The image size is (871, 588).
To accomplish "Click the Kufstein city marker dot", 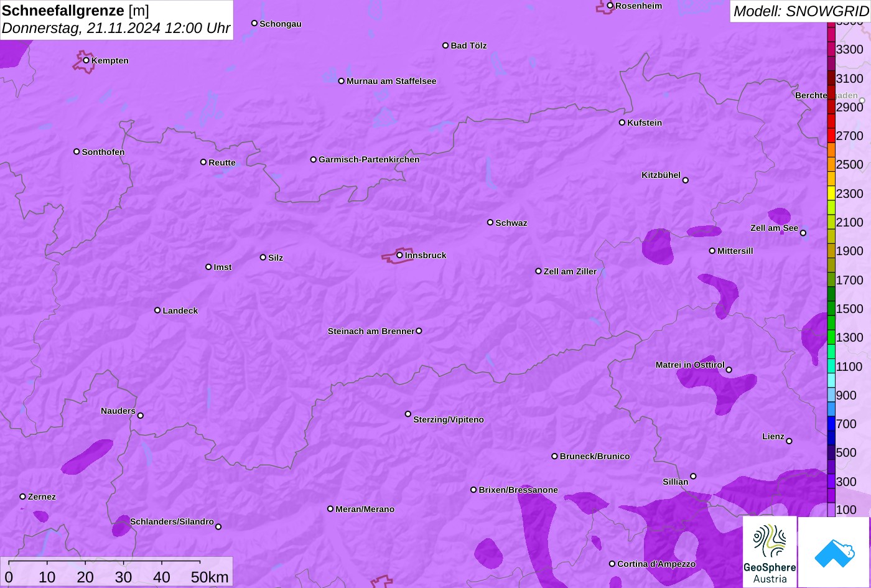I will coord(622,123).
